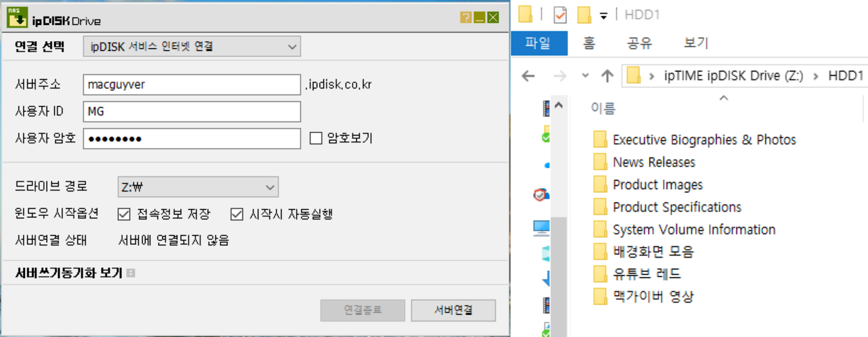868x337 pixels.
Task: Click the .ipdisk.co.kr domain suffix text
Action: click(339, 85)
